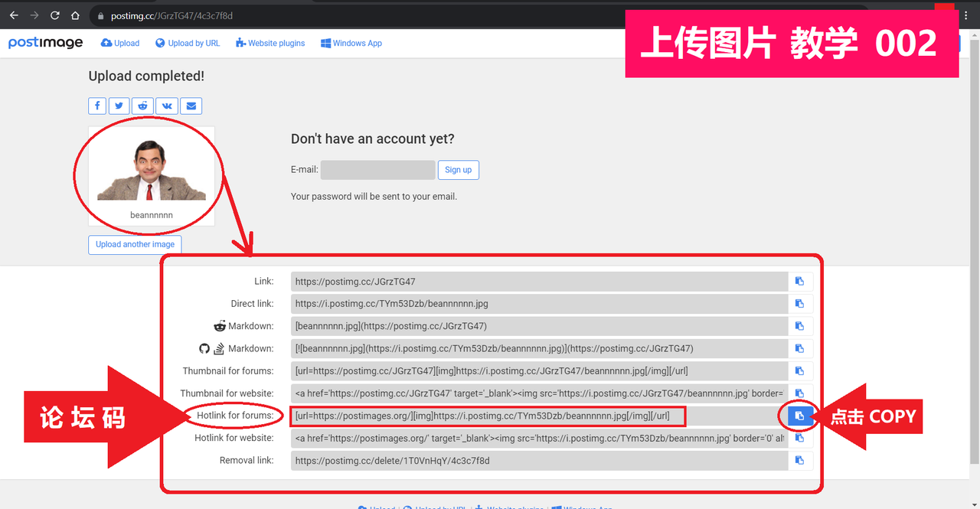
Task: Select the Direct link field
Action: click(539, 304)
